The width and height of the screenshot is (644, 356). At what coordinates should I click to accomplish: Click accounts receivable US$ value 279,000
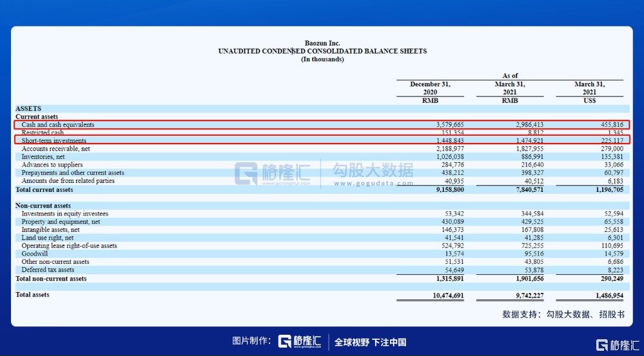click(612, 149)
